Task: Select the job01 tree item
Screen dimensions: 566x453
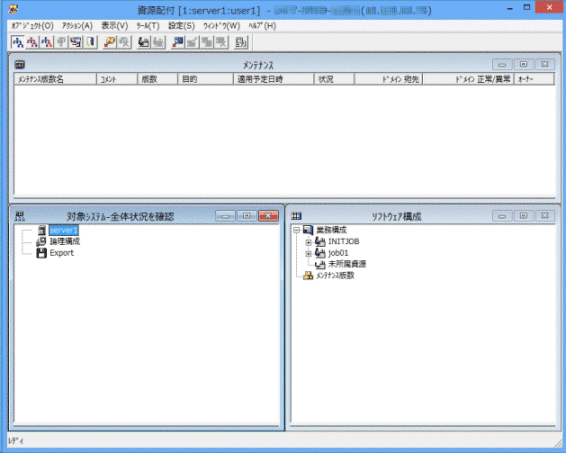Action: coord(338,253)
